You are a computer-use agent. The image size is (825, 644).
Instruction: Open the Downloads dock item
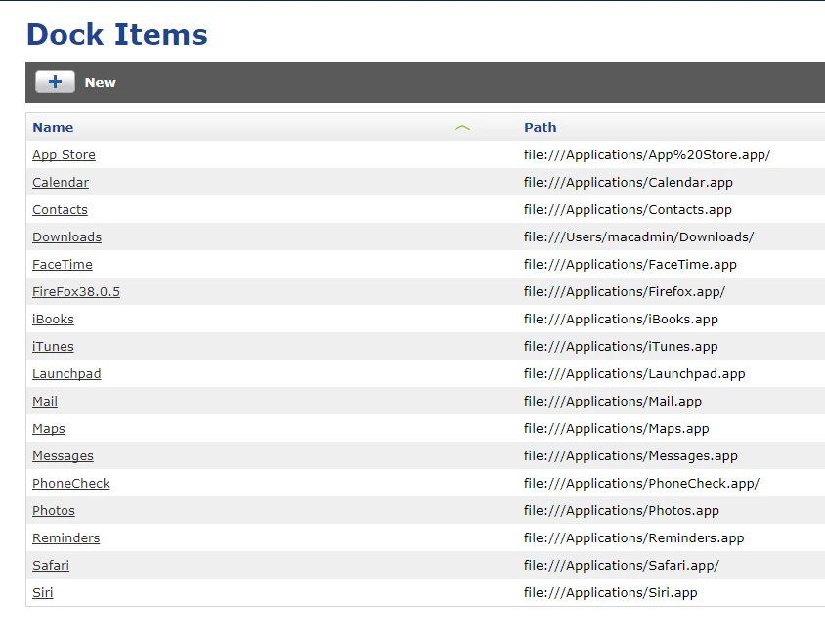(66, 236)
